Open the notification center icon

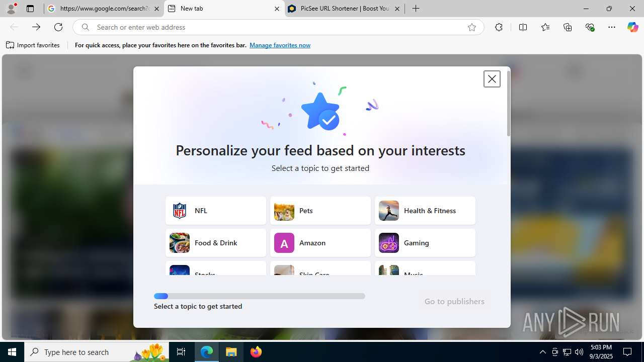point(627,352)
